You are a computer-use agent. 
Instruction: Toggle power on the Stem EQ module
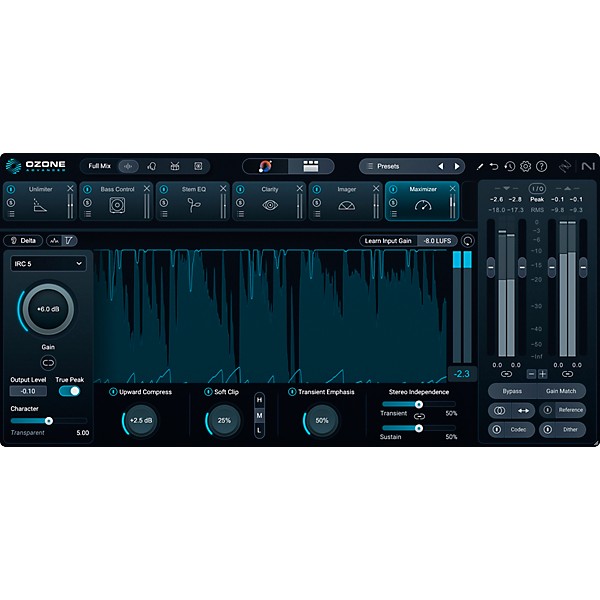click(164, 189)
